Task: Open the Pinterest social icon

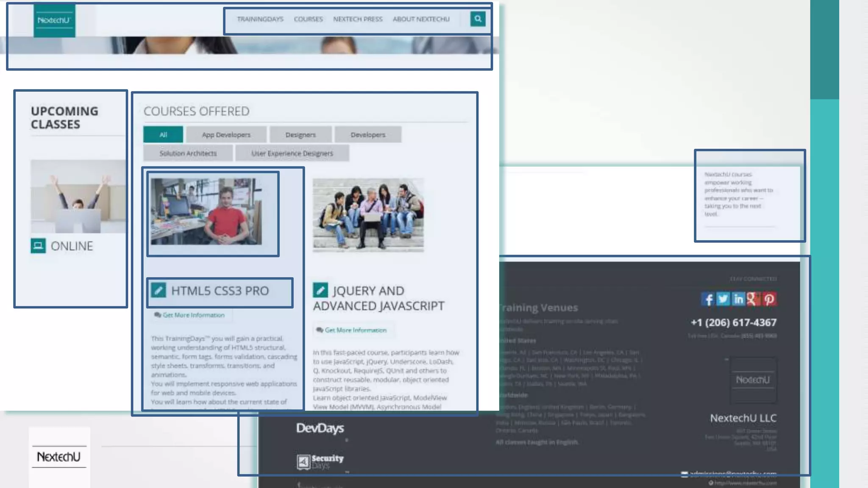Action: point(769,299)
